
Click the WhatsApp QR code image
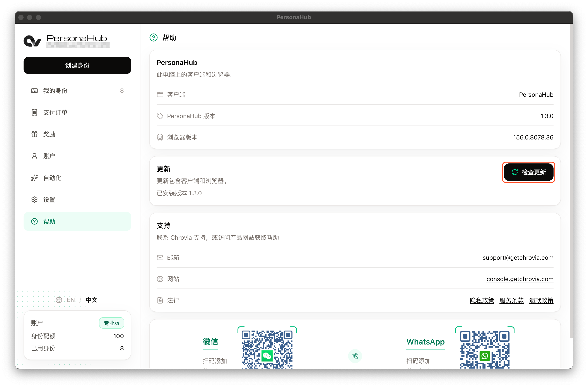(484, 349)
